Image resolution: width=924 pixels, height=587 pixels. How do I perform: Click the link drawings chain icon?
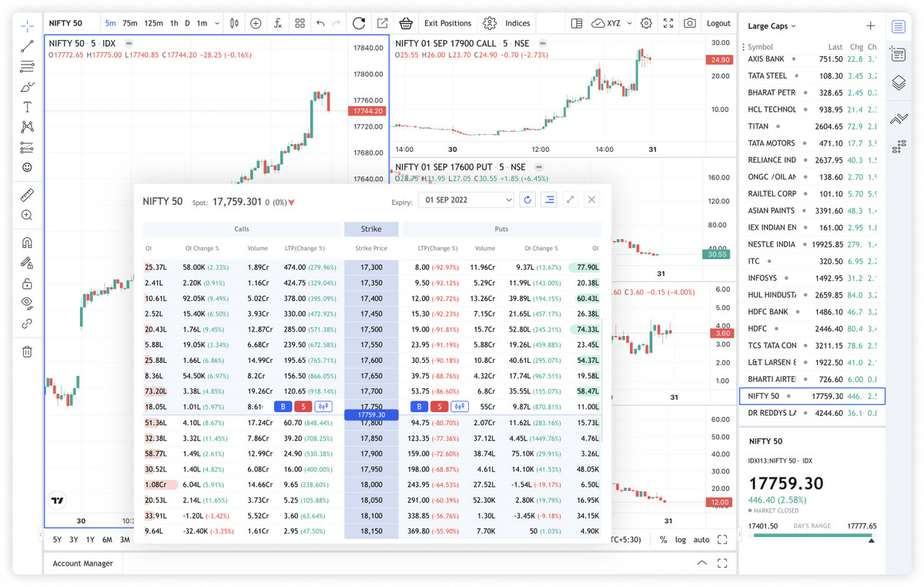(x=27, y=324)
